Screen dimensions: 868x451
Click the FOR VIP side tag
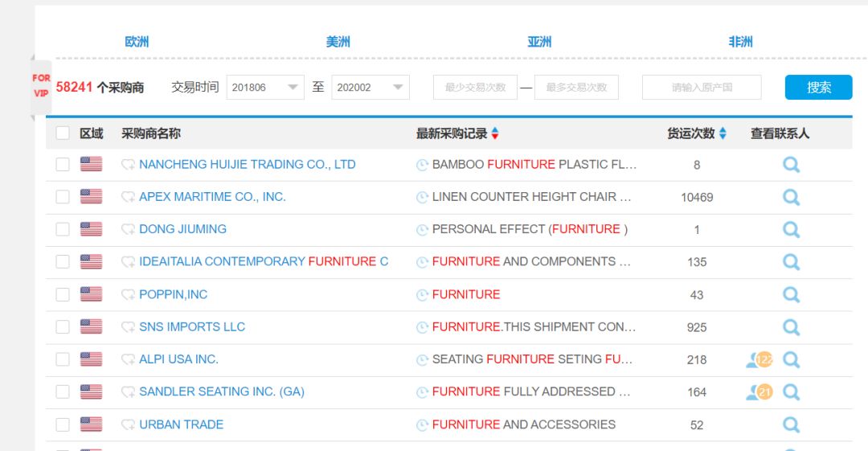pyautogui.click(x=41, y=86)
